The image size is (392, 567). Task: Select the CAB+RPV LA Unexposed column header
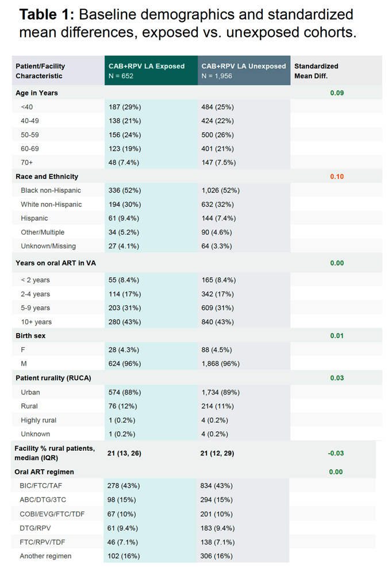(244, 71)
